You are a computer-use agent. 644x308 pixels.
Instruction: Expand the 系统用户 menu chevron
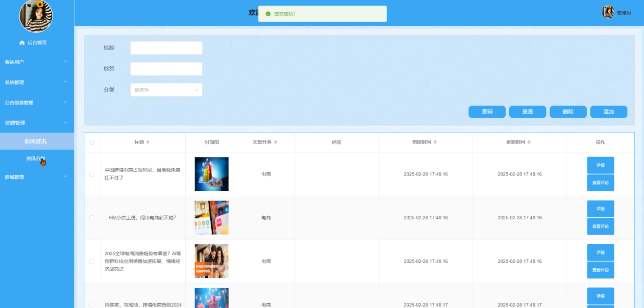[66, 62]
